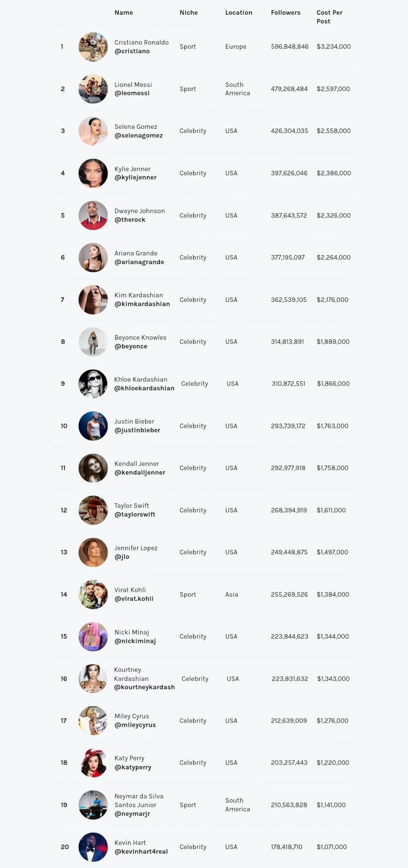Click Selena Gomez's profile photo

(x=93, y=131)
